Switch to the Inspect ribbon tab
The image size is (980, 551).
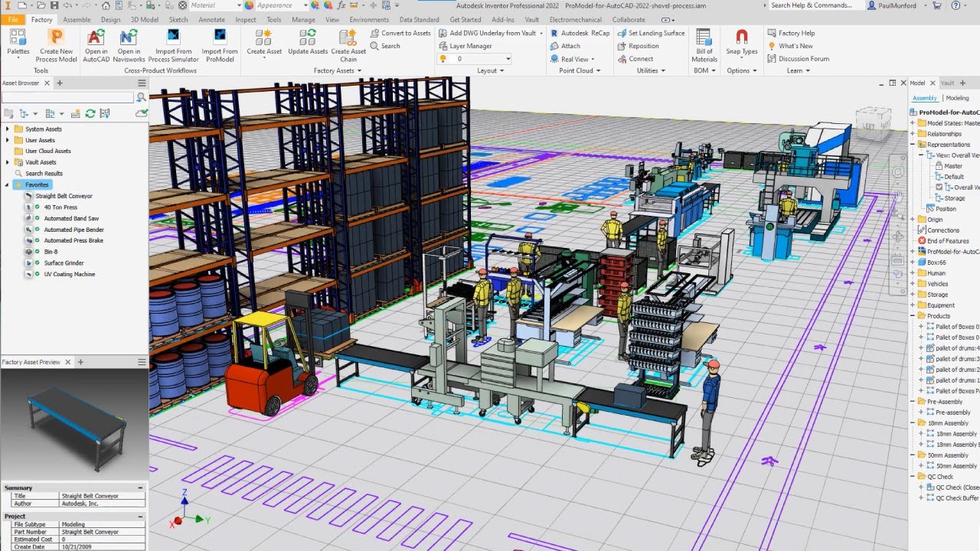246,19
